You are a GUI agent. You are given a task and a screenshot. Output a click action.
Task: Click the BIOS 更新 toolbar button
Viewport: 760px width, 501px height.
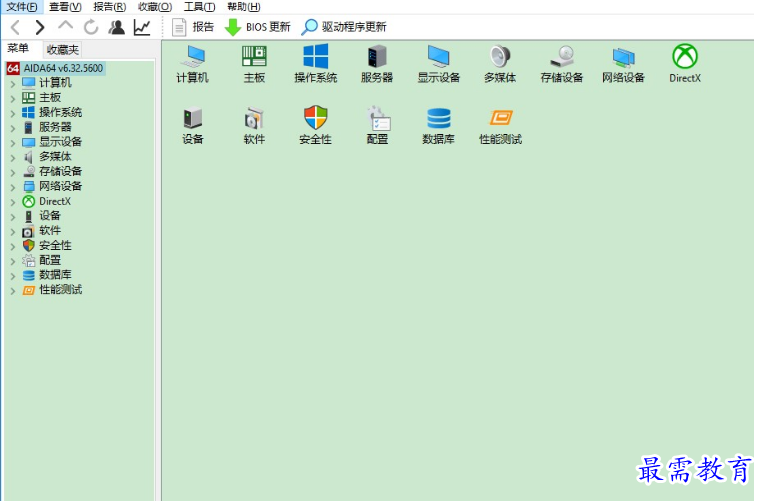(257, 27)
